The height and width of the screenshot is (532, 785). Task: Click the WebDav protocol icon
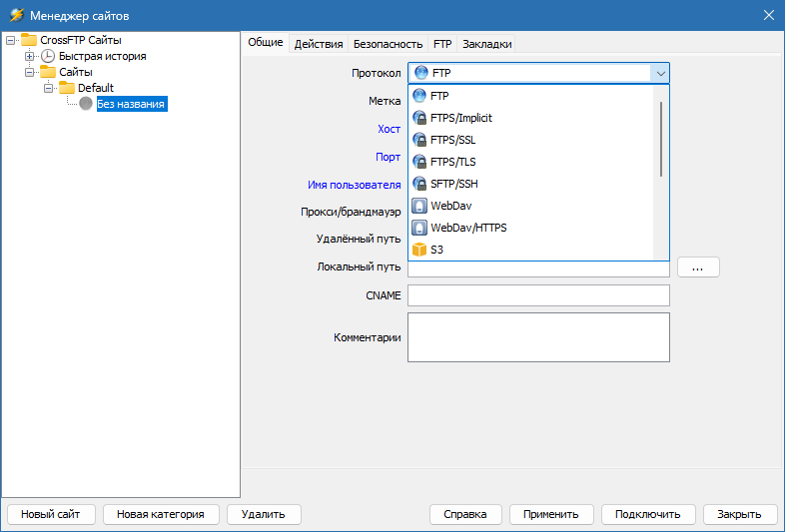(419, 206)
